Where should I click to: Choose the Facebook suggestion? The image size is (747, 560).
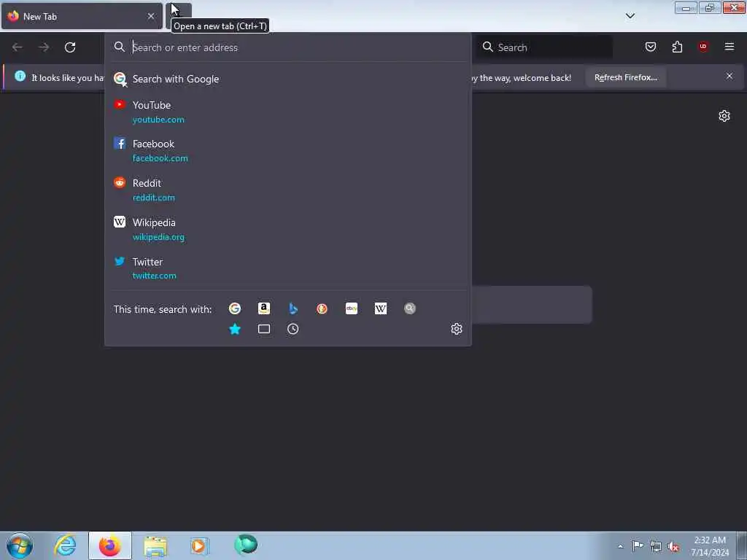pos(287,150)
